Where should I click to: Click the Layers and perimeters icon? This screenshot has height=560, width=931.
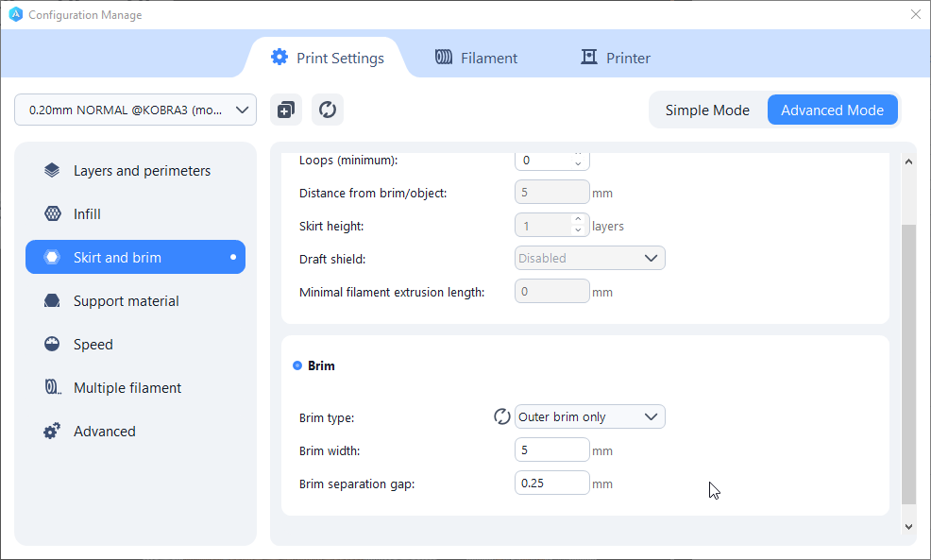pyautogui.click(x=53, y=171)
